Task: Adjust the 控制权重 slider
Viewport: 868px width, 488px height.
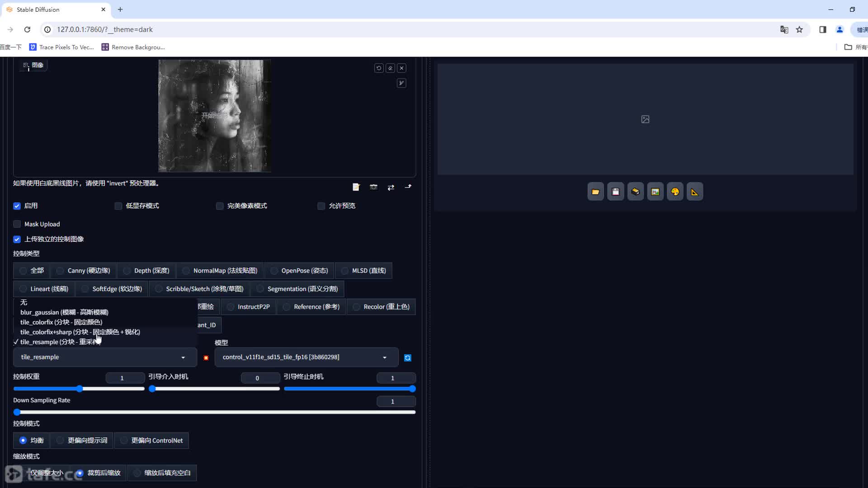Action: click(79, 389)
